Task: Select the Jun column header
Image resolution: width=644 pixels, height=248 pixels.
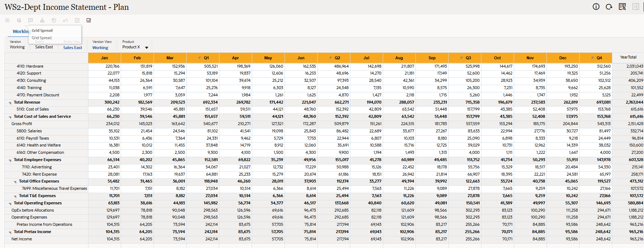Action: 301,58
